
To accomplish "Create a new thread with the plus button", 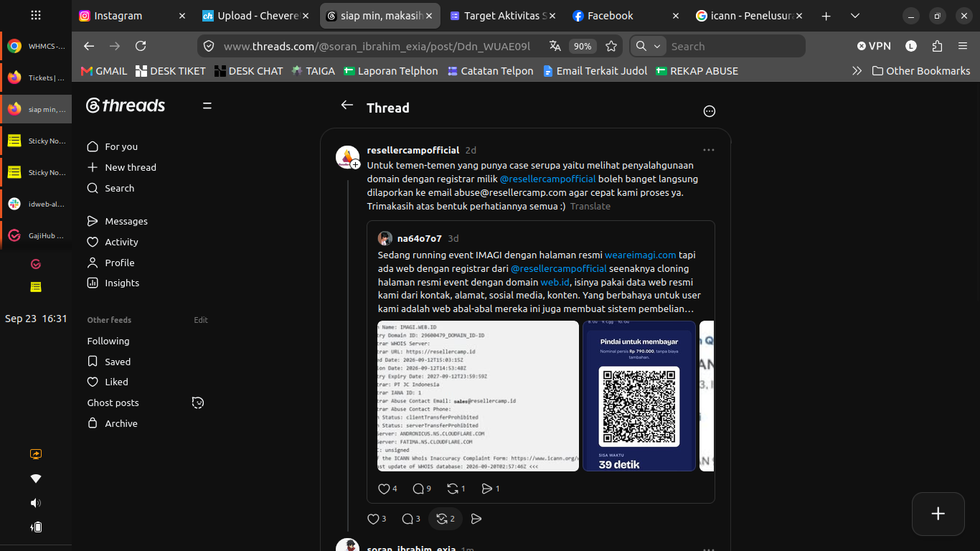I will [x=938, y=514].
